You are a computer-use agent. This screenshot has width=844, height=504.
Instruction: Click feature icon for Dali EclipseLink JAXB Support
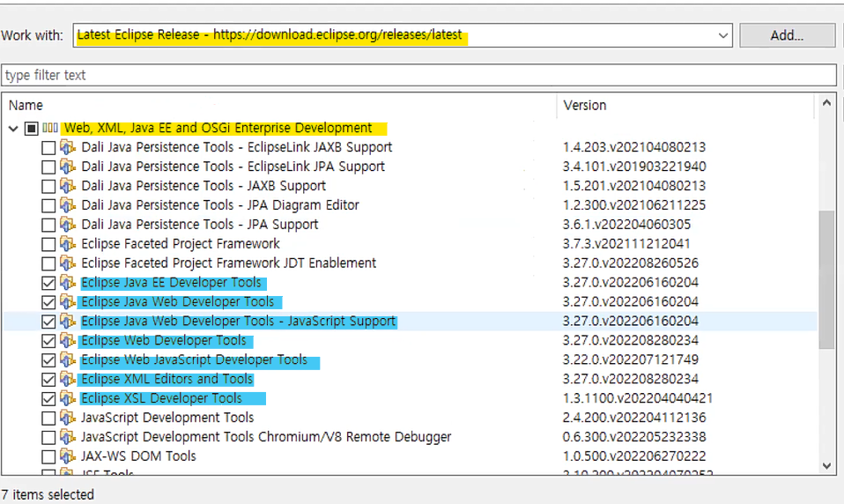coord(67,147)
